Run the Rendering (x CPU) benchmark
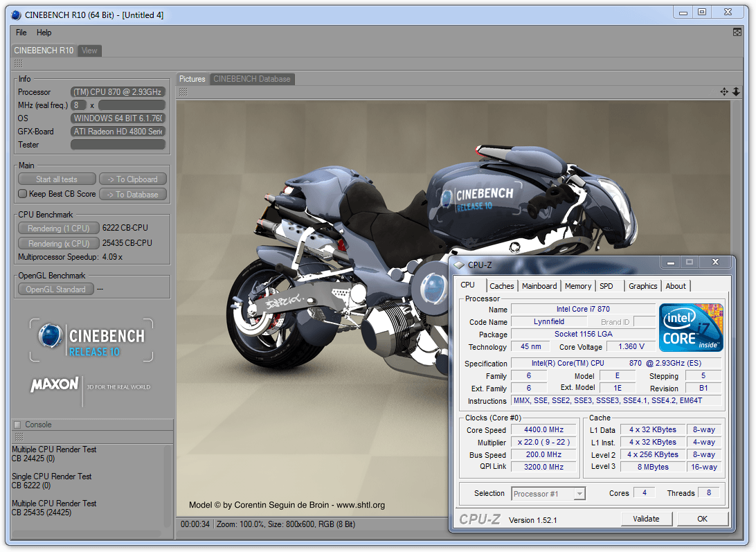The height and width of the screenshot is (552, 756). coord(59,244)
